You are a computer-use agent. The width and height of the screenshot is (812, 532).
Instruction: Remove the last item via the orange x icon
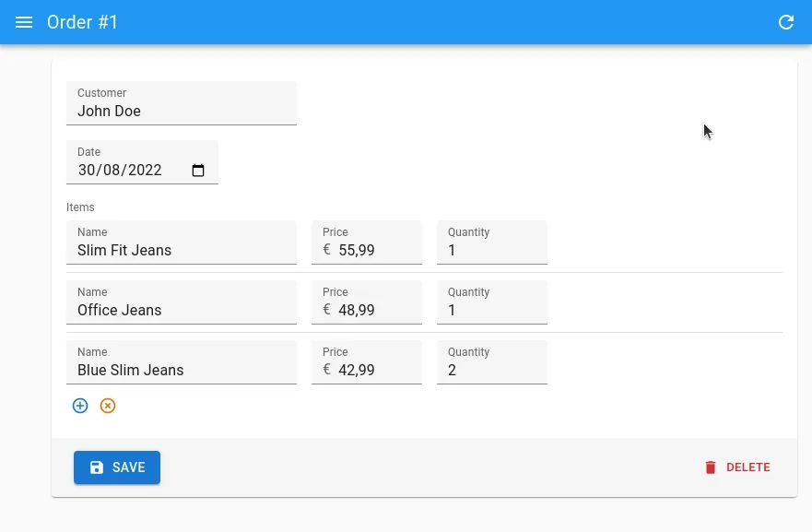[x=108, y=406]
